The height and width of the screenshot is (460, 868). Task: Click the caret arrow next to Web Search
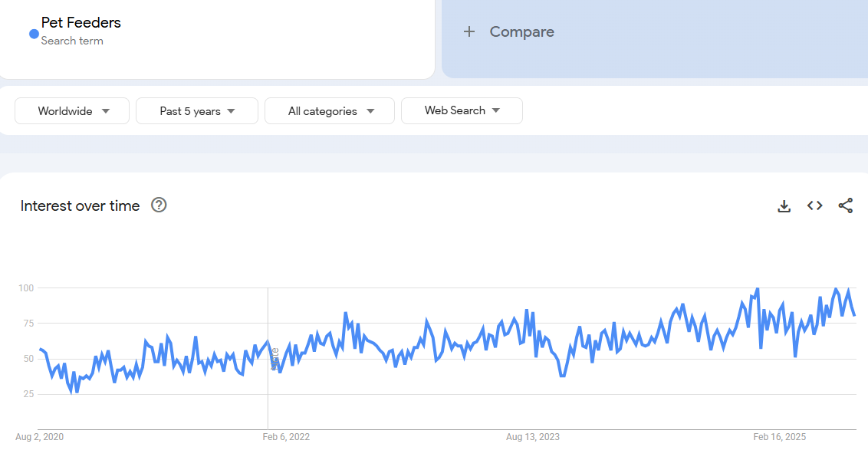(x=496, y=110)
